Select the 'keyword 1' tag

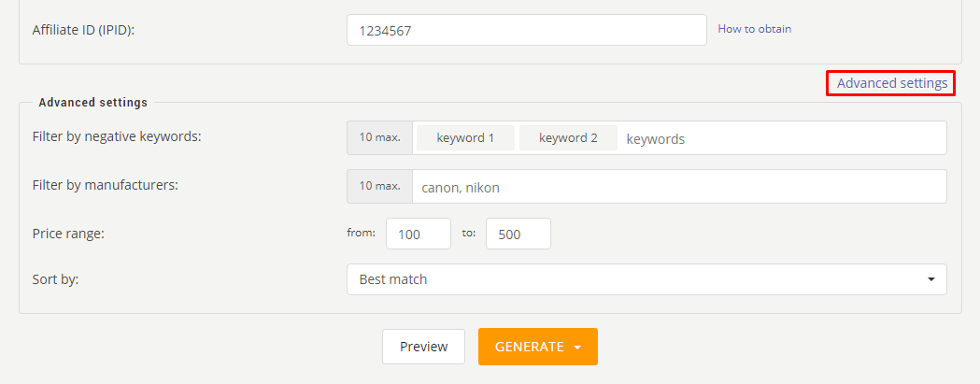[465, 138]
